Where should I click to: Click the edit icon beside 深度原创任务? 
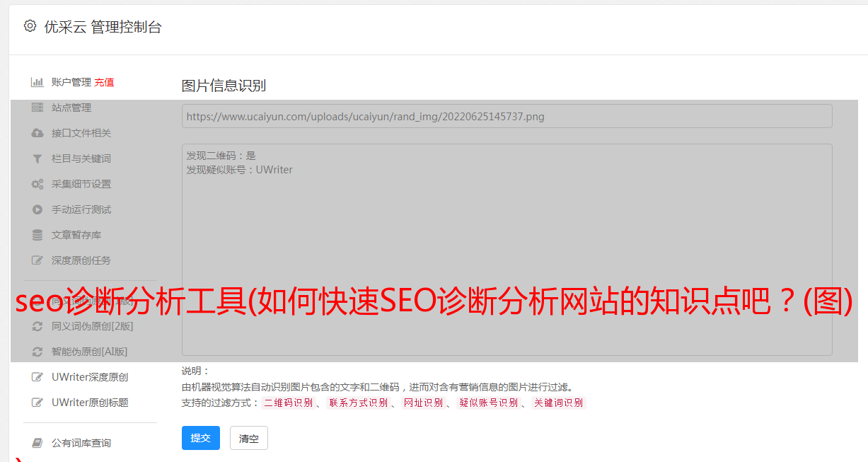click(x=37, y=260)
